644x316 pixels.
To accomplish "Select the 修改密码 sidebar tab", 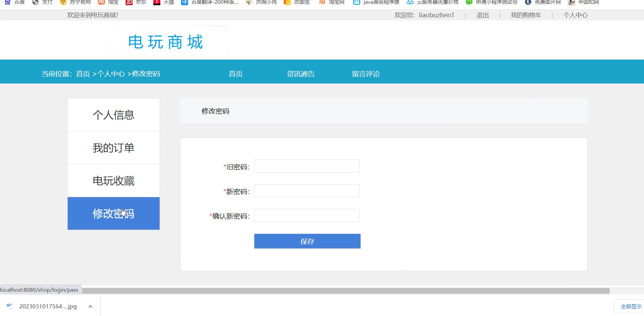I will (113, 213).
